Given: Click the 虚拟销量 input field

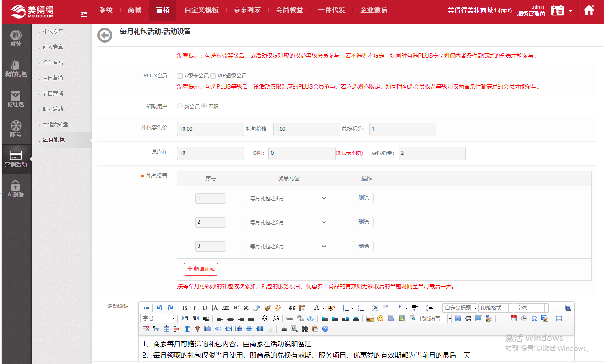Looking at the screenshot, I should pyautogui.click(x=432, y=153).
